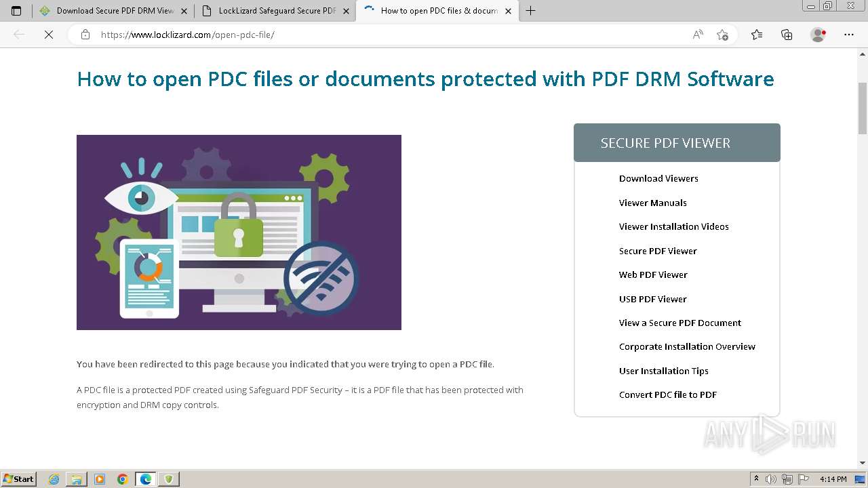
Task: Open the Settings and more ellipsis menu
Action: (849, 35)
